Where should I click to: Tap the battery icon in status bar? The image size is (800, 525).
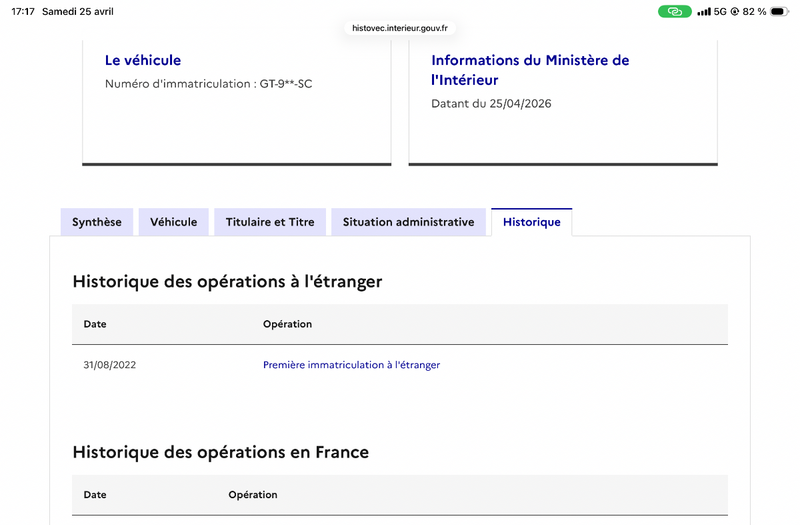tap(779, 11)
